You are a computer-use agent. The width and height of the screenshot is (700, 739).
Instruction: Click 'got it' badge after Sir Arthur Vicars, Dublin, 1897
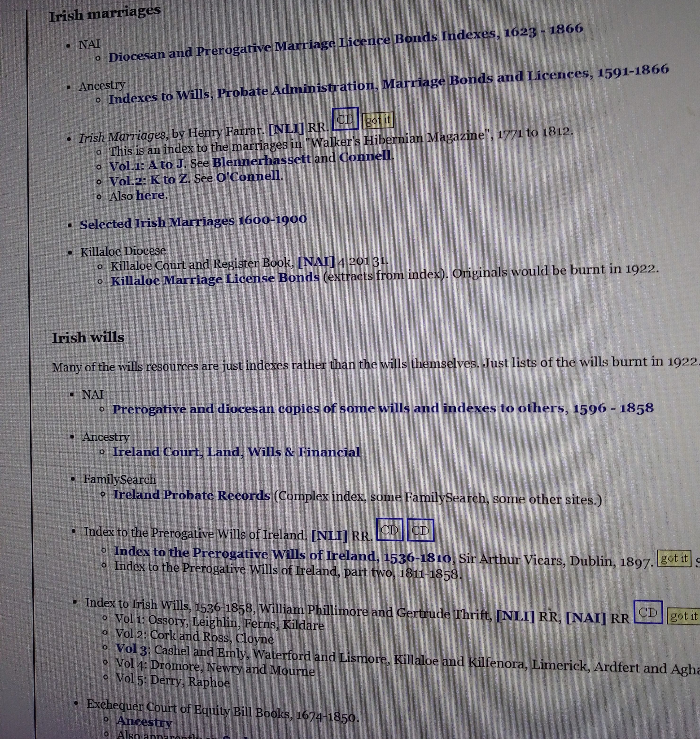coord(674,558)
